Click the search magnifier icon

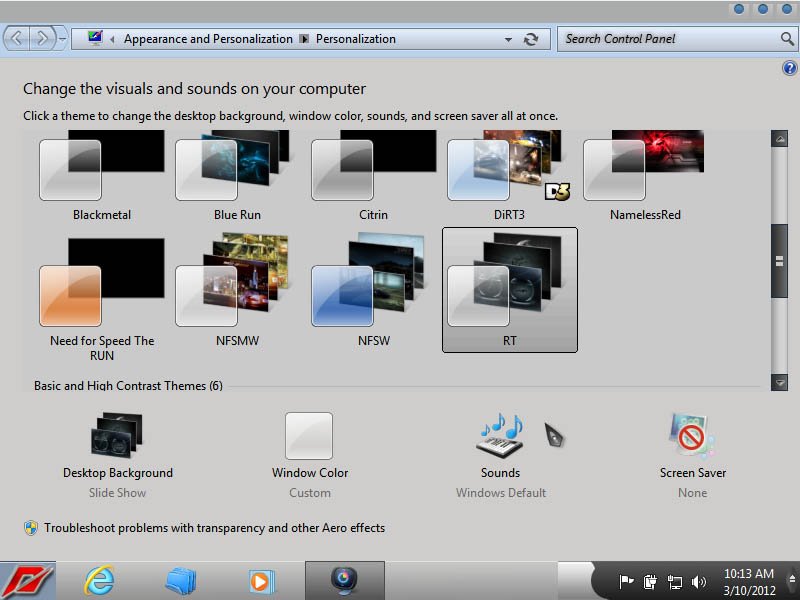click(787, 38)
